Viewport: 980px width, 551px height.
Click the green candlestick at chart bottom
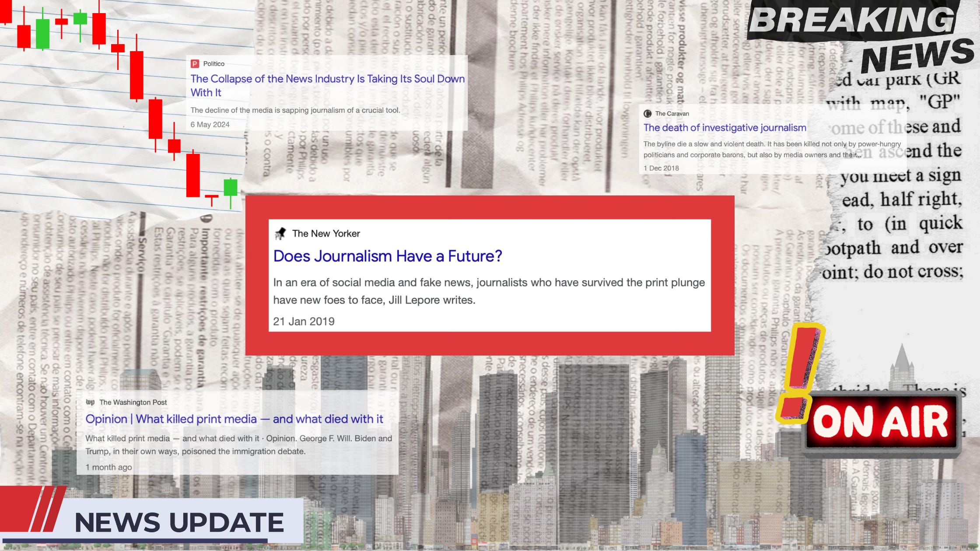[x=231, y=188]
